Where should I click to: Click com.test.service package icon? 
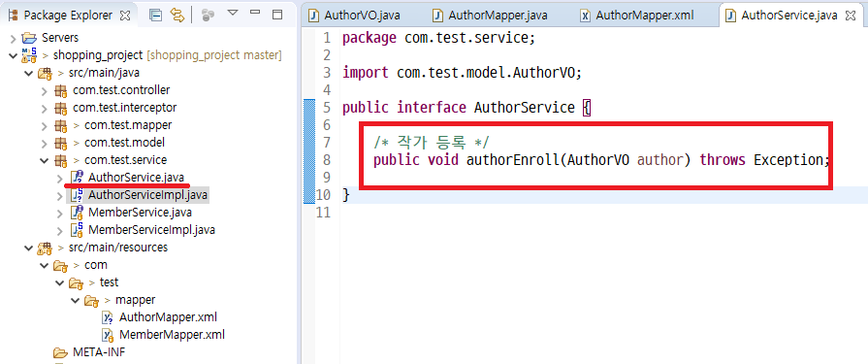point(60,160)
